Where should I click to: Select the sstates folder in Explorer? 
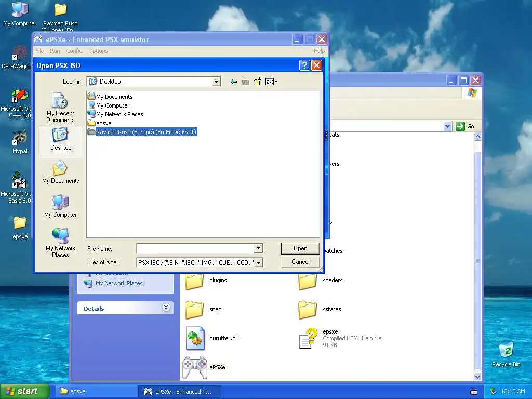tap(320, 309)
